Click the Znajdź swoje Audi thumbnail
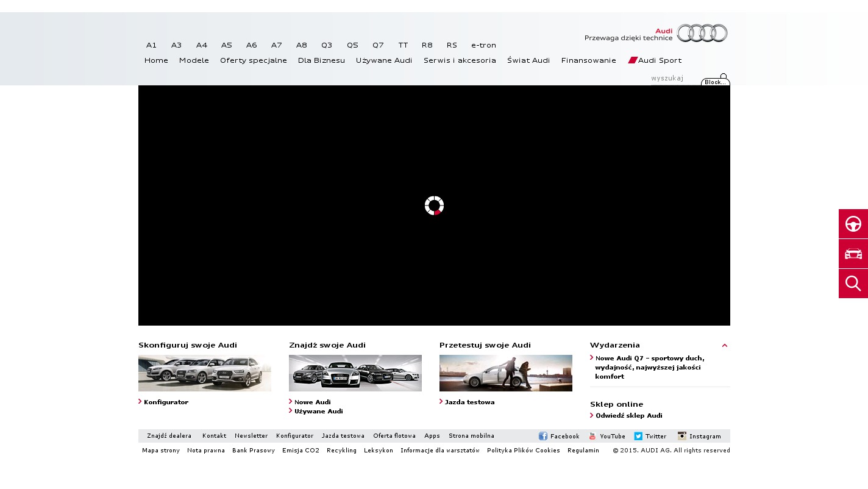Screen dimensions: 868x489 click(355, 373)
